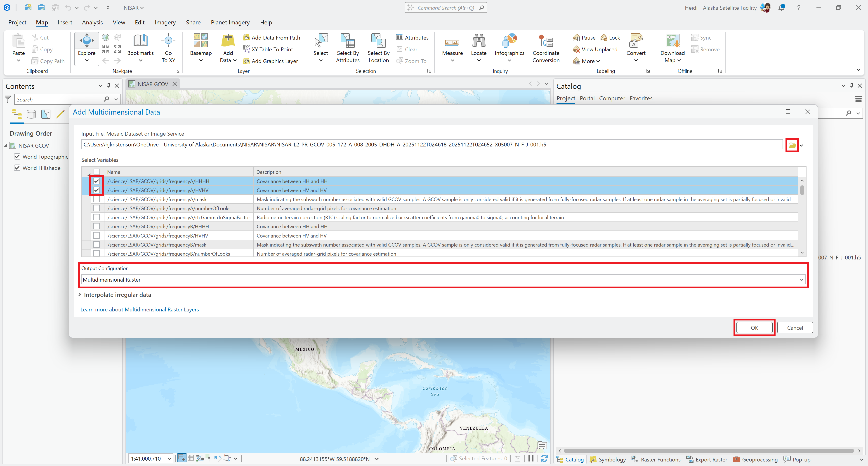Select the Portal tab in Catalog pane

tap(587, 98)
